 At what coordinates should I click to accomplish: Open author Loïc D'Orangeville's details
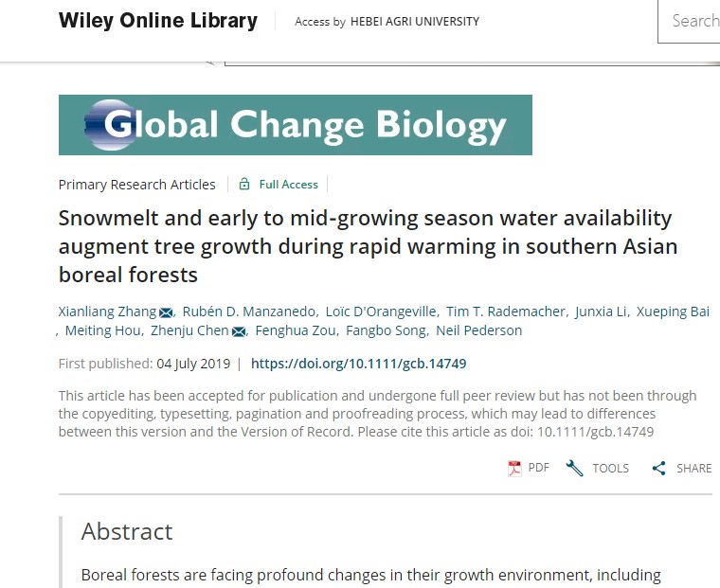[381, 312]
